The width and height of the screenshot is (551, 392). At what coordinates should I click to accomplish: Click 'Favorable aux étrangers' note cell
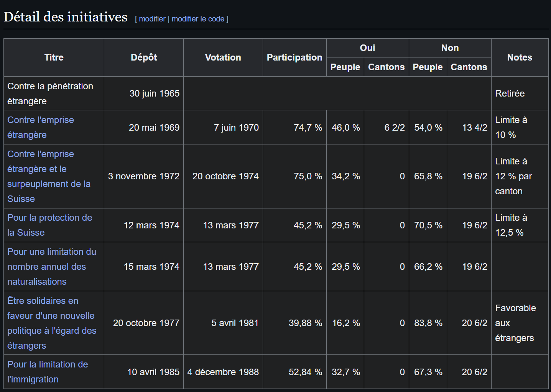[520, 323]
